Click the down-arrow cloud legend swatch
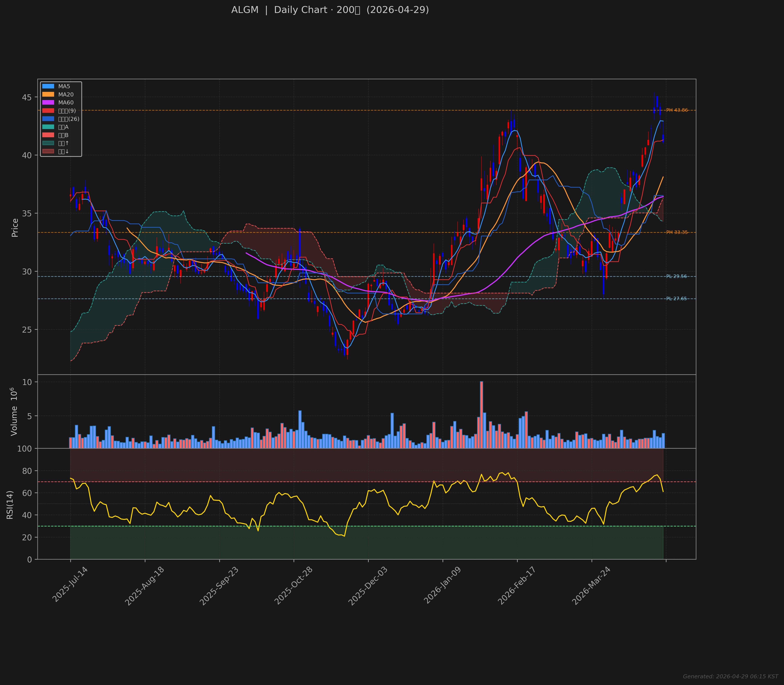 coord(48,151)
